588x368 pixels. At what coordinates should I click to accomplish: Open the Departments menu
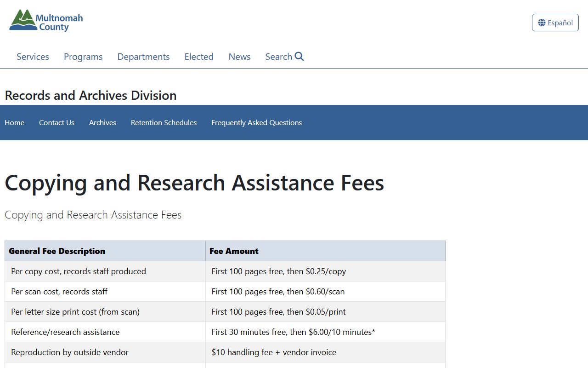pyautogui.click(x=143, y=57)
